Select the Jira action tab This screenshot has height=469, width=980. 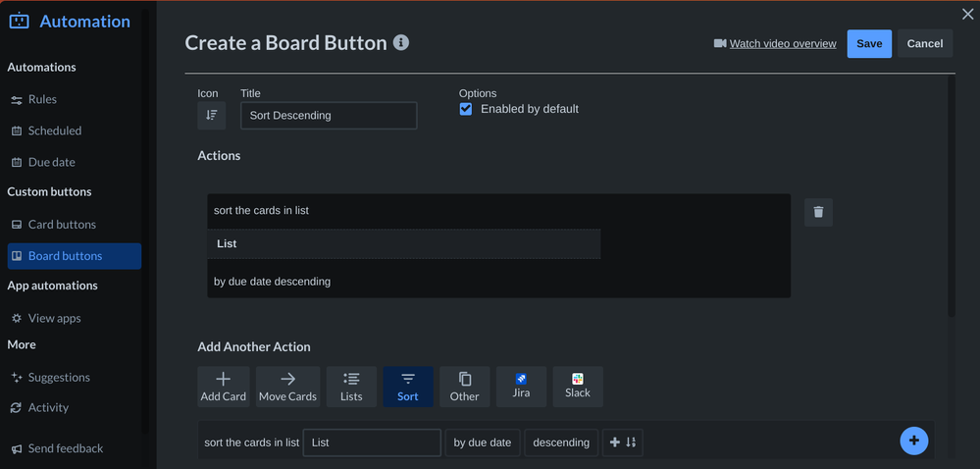click(x=521, y=387)
